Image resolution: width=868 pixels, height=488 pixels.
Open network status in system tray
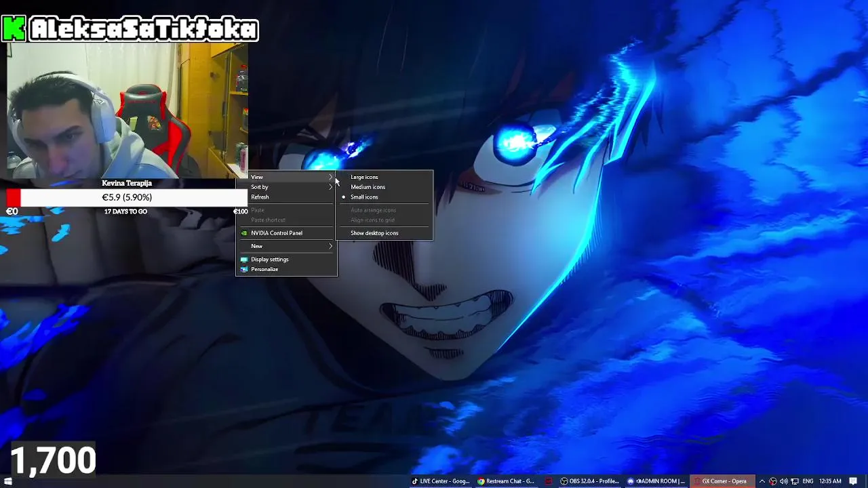795,481
